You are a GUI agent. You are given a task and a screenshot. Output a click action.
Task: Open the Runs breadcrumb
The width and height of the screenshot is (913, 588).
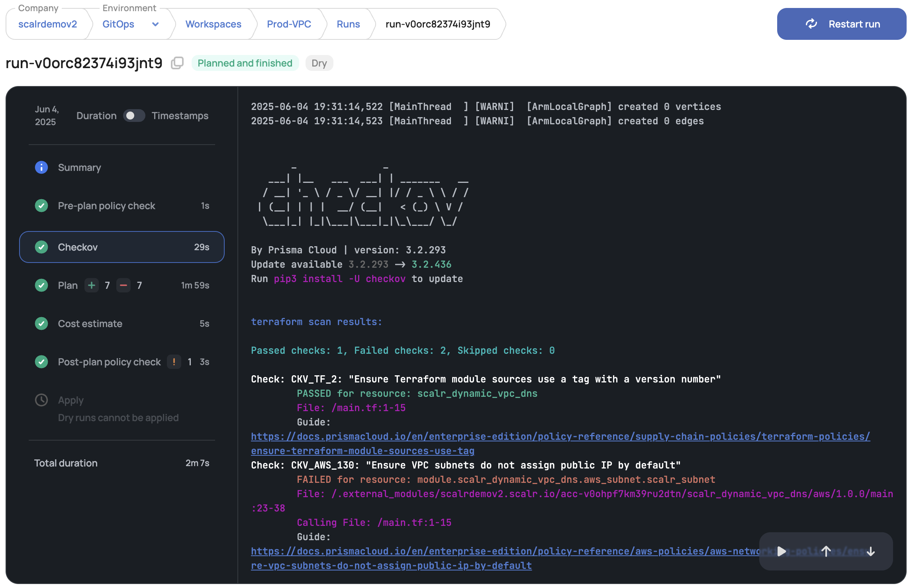(348, 24)
